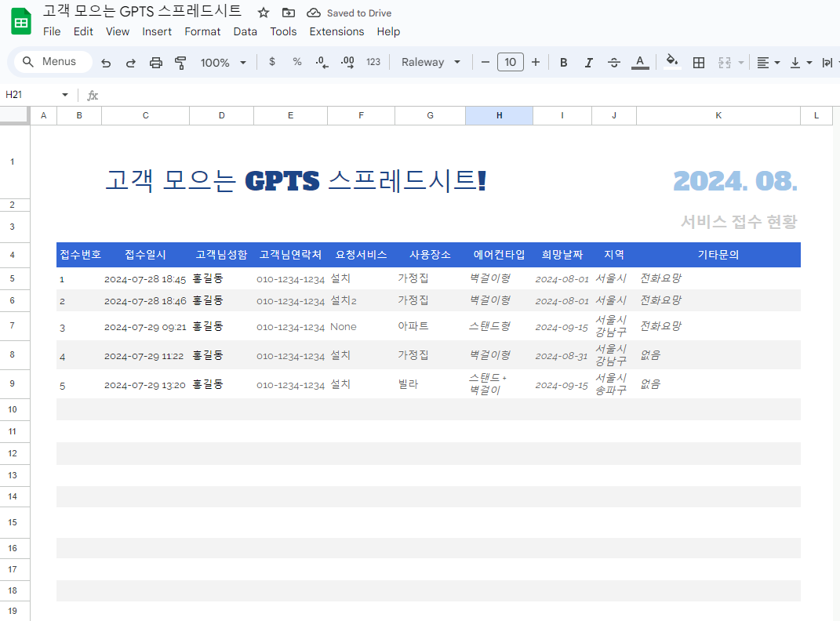Click the Menus search box
This screenshot has height=621, width=840.
click(53, 62)
